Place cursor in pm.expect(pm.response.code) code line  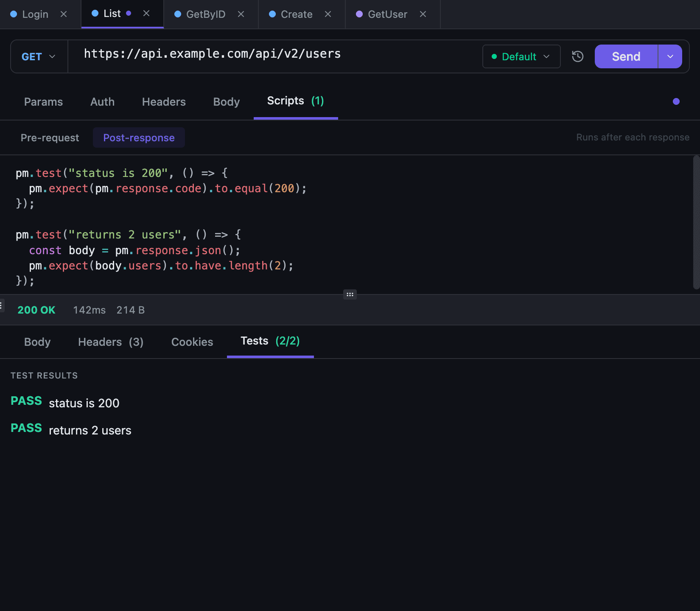pyautogui.click(x=168, y=188)
